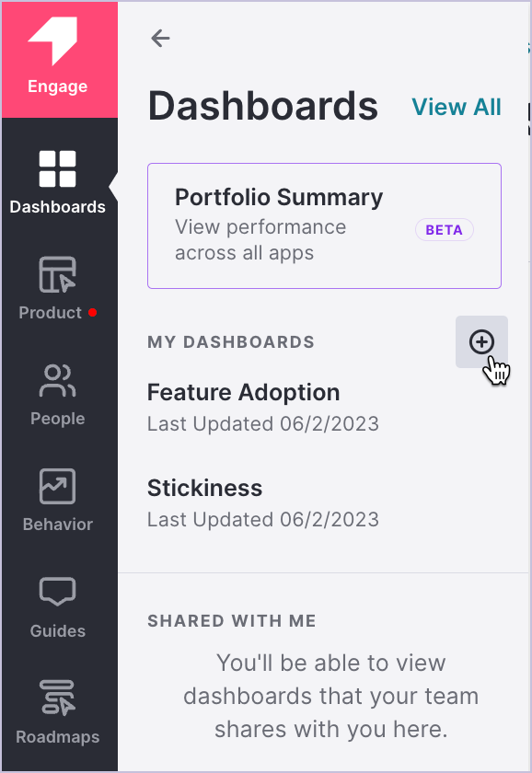
Task: Open the Dashboards sidebar icon
Action: click(x=58, y=169)
